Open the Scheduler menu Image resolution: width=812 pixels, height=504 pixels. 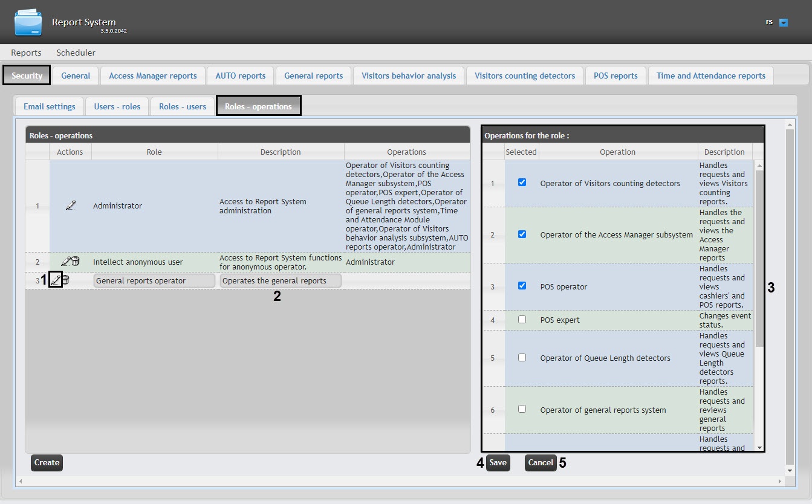76,53
